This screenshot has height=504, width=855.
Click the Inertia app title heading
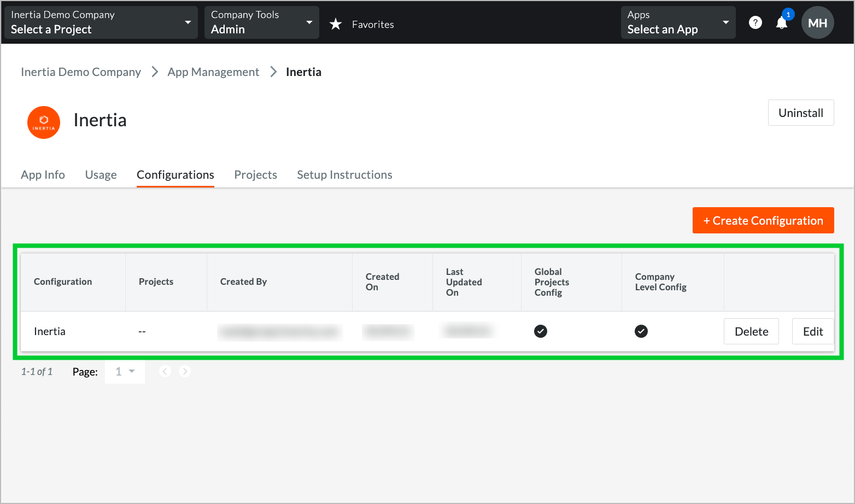100,120
